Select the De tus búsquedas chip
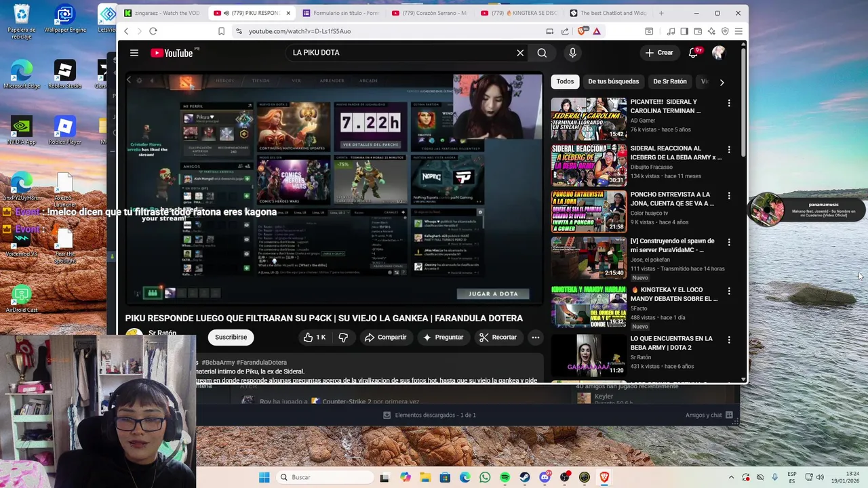 pyautogui.click(x=613, y=81)
